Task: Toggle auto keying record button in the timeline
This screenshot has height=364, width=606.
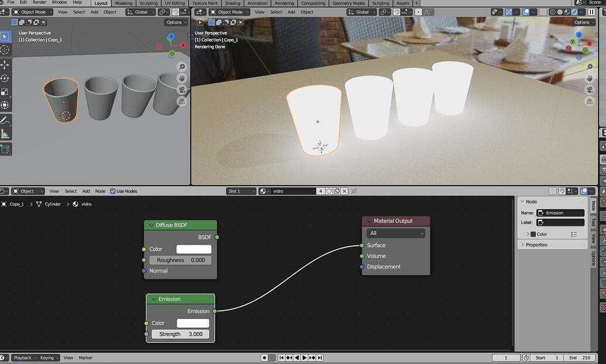Action: tap(264, 358)
